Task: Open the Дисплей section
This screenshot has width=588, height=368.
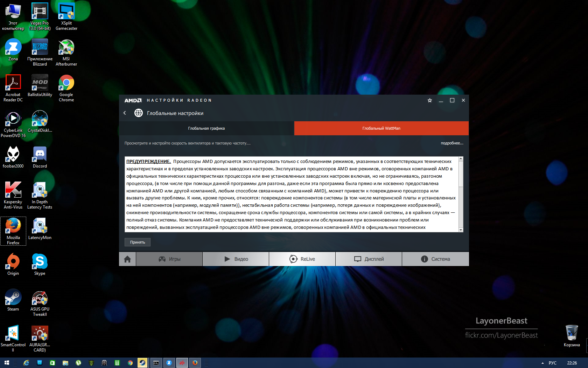Action: [x=369, y=259]
